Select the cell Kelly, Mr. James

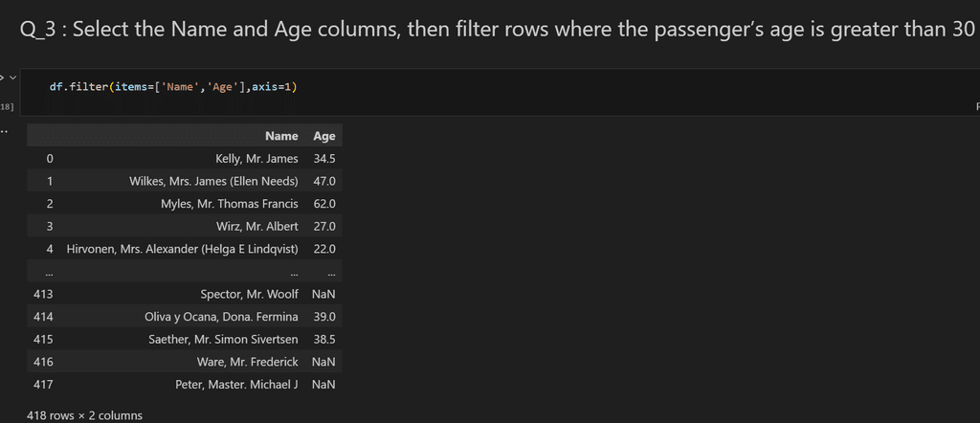click(256, 159)
